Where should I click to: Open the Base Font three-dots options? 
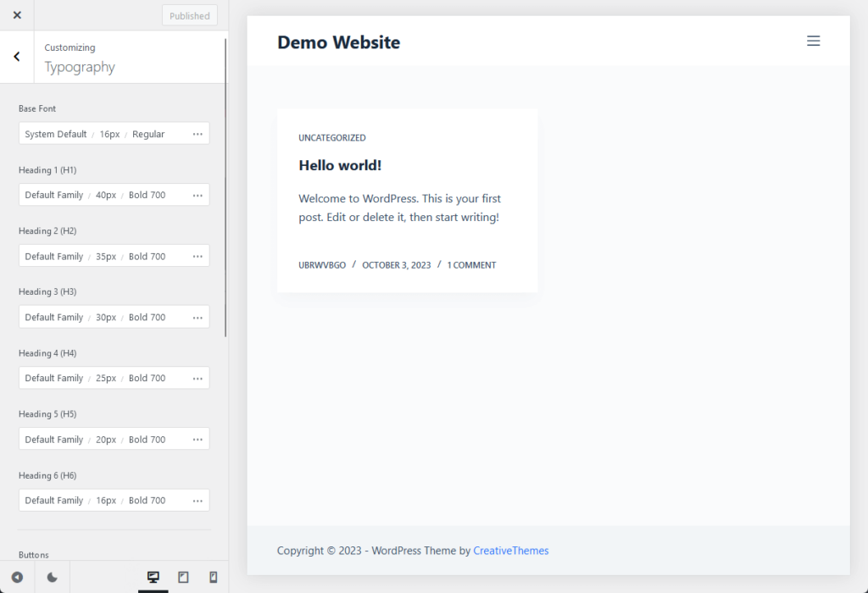198,134
